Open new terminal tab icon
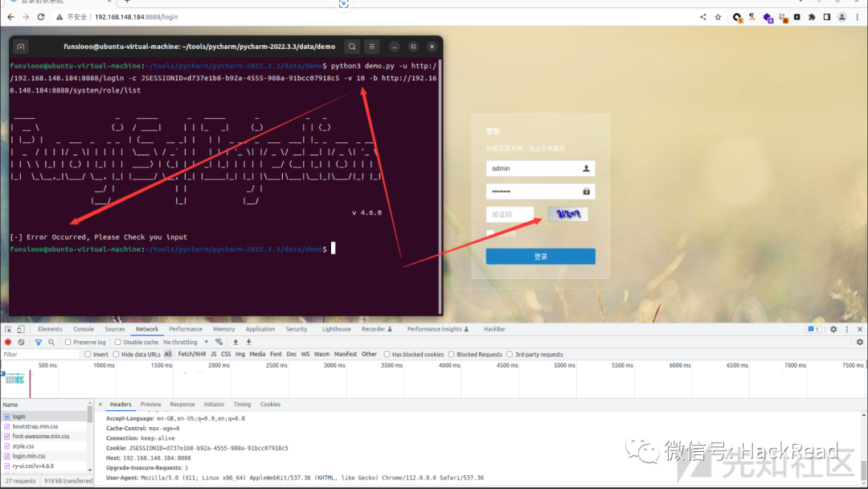This screenshot has width=868, height=489. pos(21,47)
